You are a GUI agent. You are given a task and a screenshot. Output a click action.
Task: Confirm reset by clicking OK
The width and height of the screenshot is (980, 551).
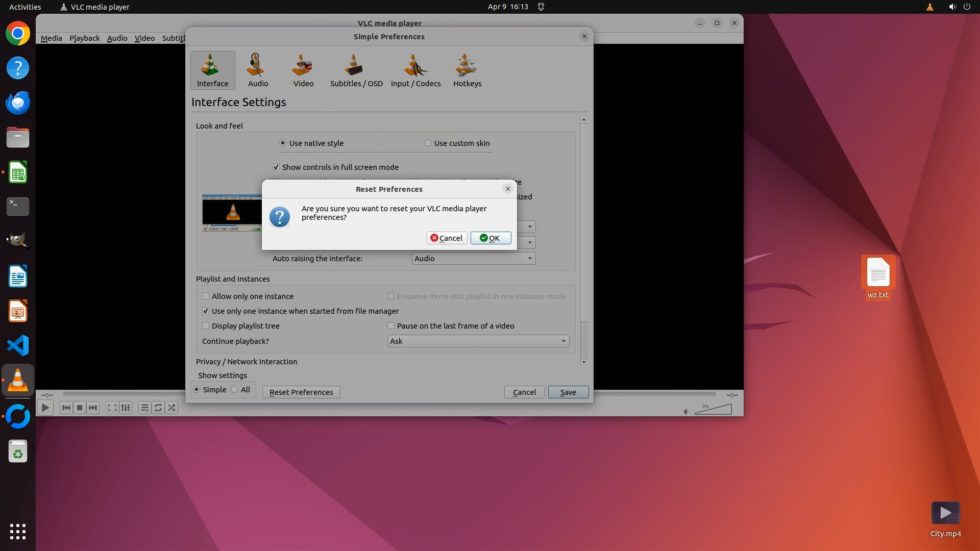[491, 238]
